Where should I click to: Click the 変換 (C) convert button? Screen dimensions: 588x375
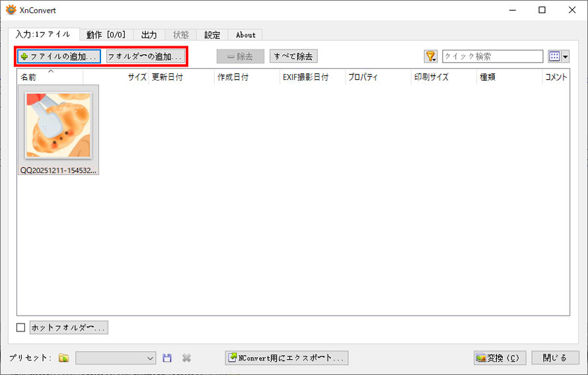pyautogui.click(x=500, y=358)
